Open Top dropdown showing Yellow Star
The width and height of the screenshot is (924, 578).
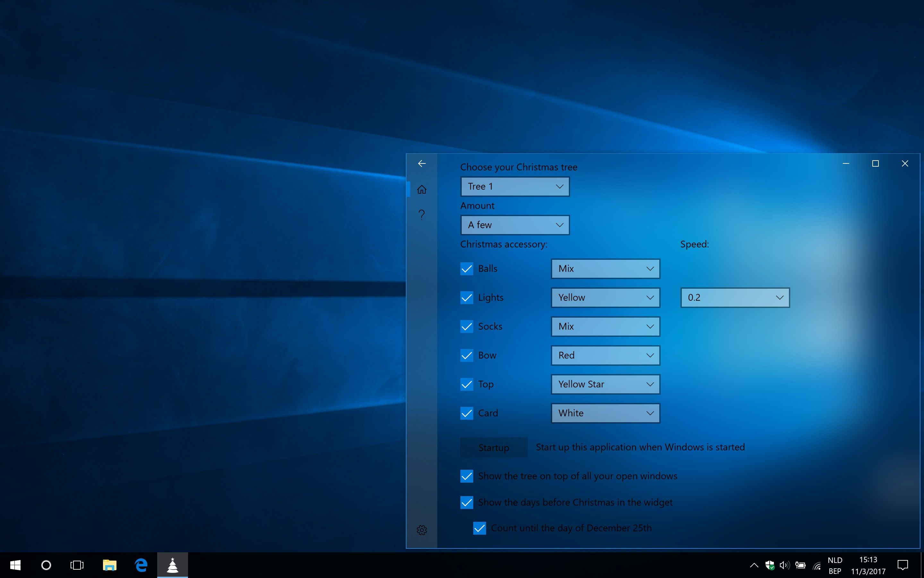pyautogui.click(x=605, y=384)
